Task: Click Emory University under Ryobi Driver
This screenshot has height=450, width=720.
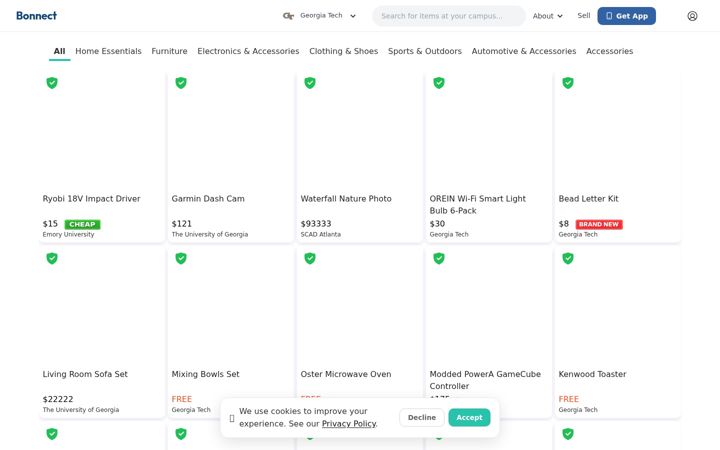Action: point(68,235)
